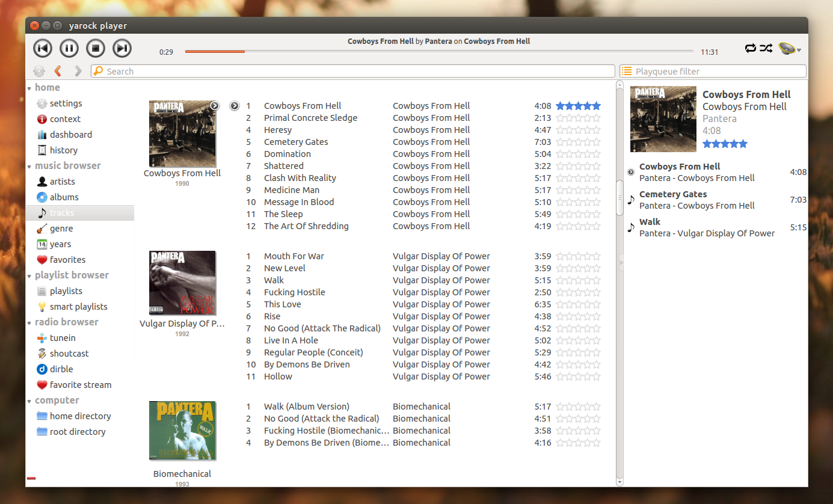833x504 pixels.
Task: Open the history hourglass icon
Action: [x=41, y=150]
